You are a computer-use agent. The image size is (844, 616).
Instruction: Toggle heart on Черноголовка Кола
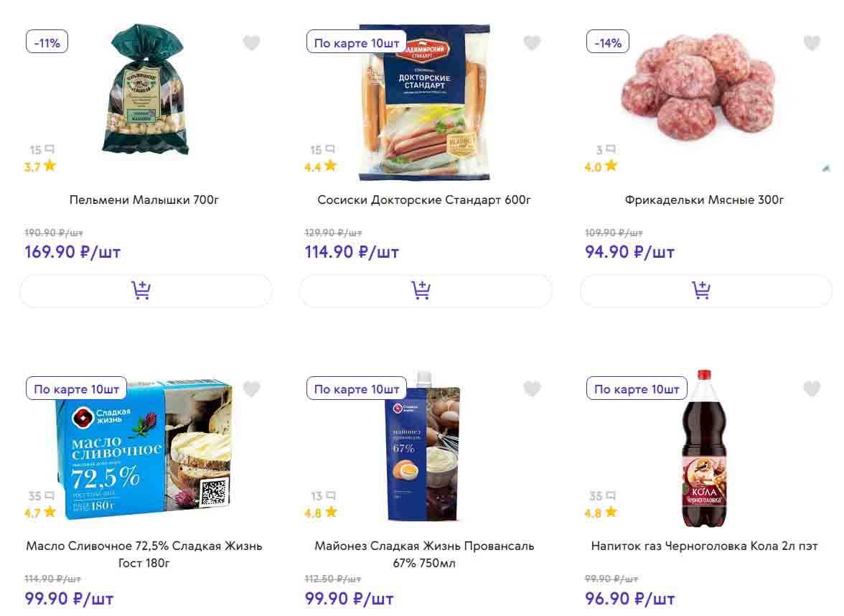[812, 389]
